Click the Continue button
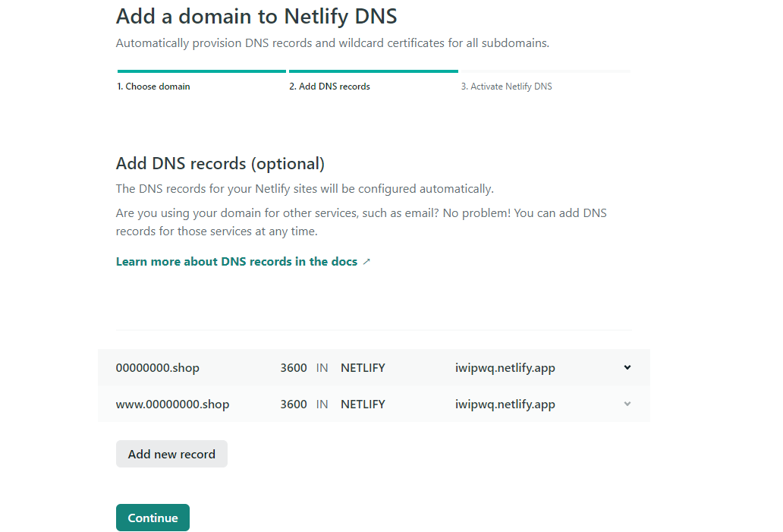This screenshot has height=532, width=783. [153, 518]
